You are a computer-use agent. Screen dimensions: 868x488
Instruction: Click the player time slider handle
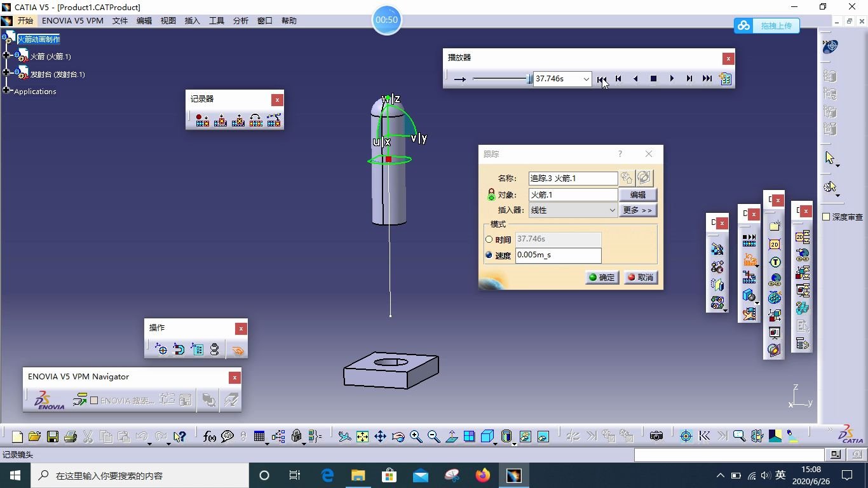[x=529, y=79]
